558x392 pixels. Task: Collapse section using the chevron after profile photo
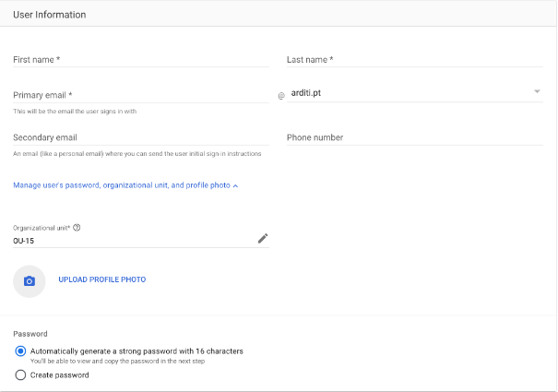(x=236, y=186)
